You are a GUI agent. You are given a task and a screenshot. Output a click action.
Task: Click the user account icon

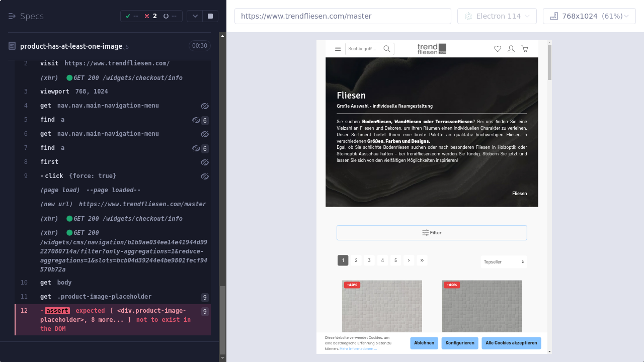pyautogui.click(x=511, y=49)
